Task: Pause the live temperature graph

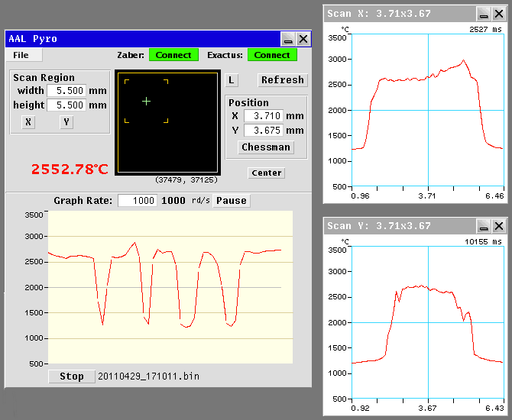Action: click(232, 200)
